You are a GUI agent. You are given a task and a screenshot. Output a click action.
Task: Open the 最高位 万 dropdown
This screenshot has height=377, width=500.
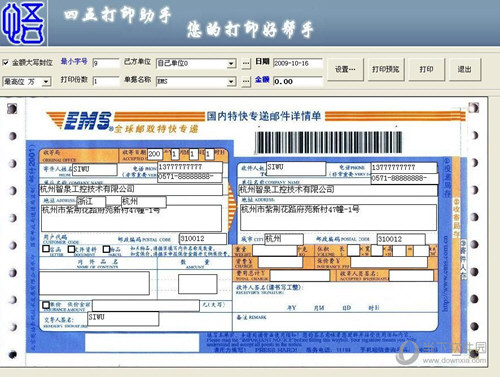pos(46,82)
